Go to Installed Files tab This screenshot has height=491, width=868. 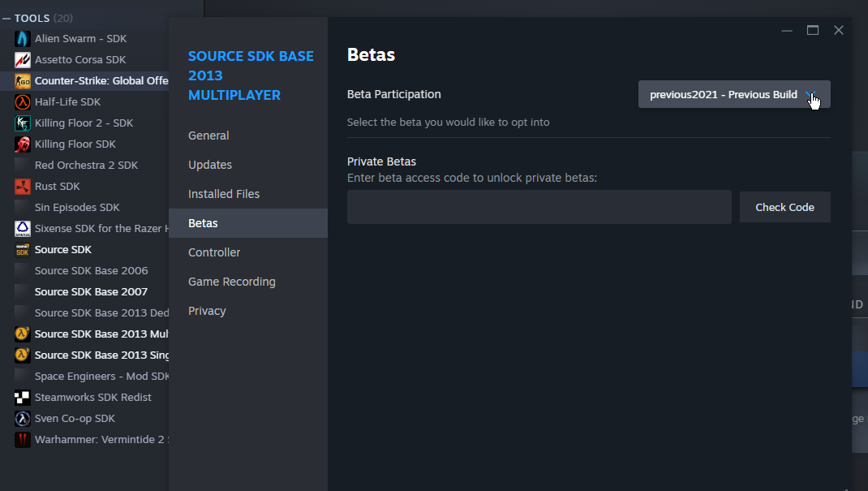pos(248,194)
